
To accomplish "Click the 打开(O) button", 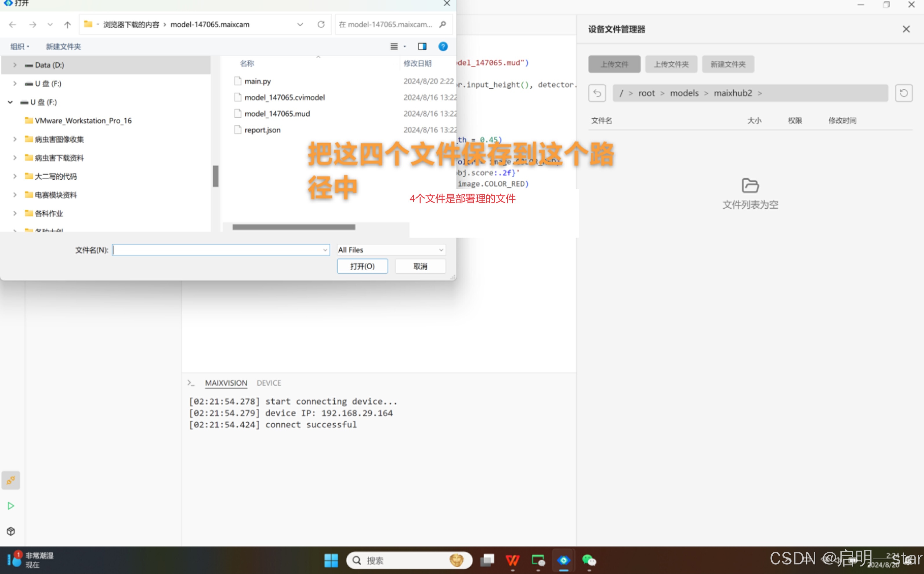I will click(x=362, y=266).
